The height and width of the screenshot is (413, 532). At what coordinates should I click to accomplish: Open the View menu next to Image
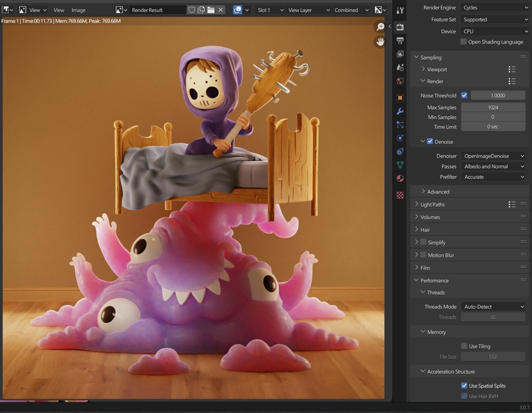pos(59,10)
